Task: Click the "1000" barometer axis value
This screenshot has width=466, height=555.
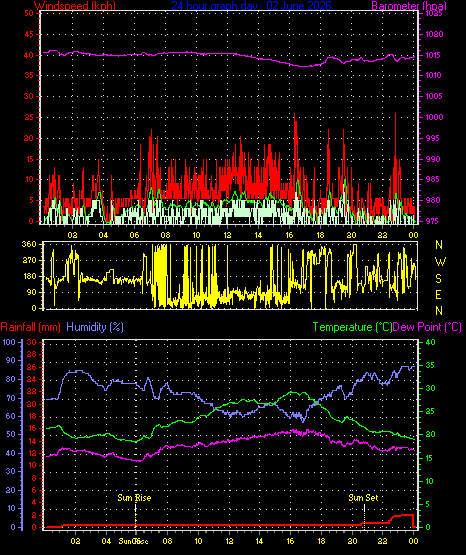Action: pos(434,117)
